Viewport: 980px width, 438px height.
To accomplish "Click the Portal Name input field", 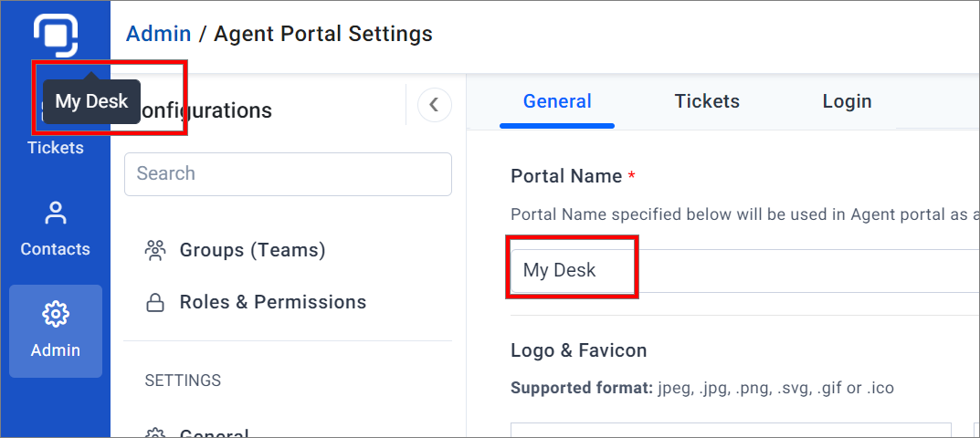I will coord(745,270).
